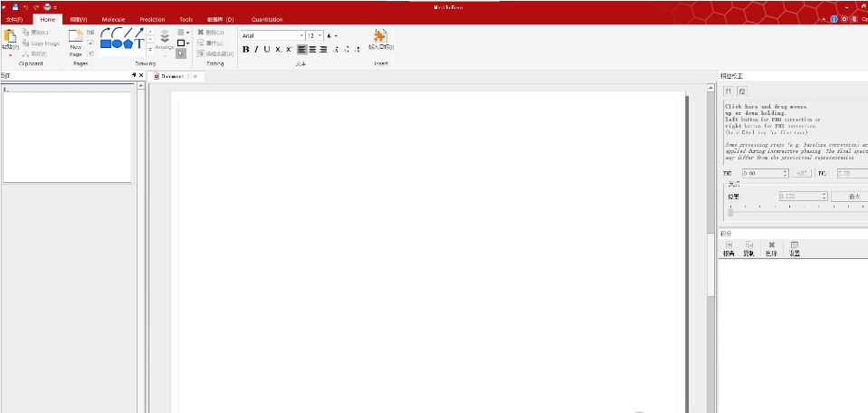The image size is (868, 413).
Task: Click the Properties icon in Editing group
Action: click(201, 43)
